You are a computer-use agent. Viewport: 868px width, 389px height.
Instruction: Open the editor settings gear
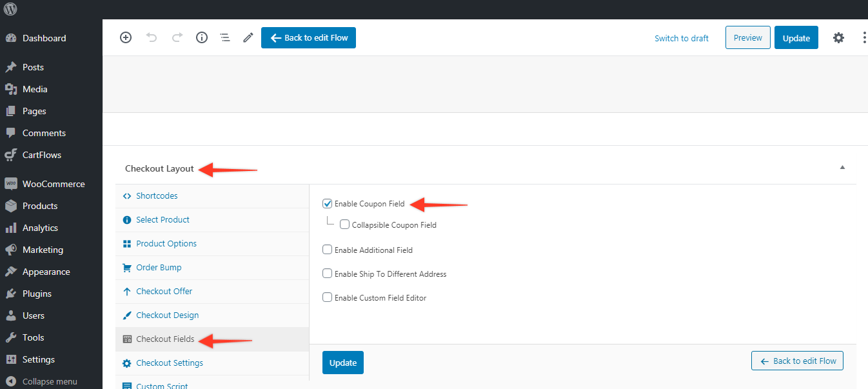coord(838,37)
